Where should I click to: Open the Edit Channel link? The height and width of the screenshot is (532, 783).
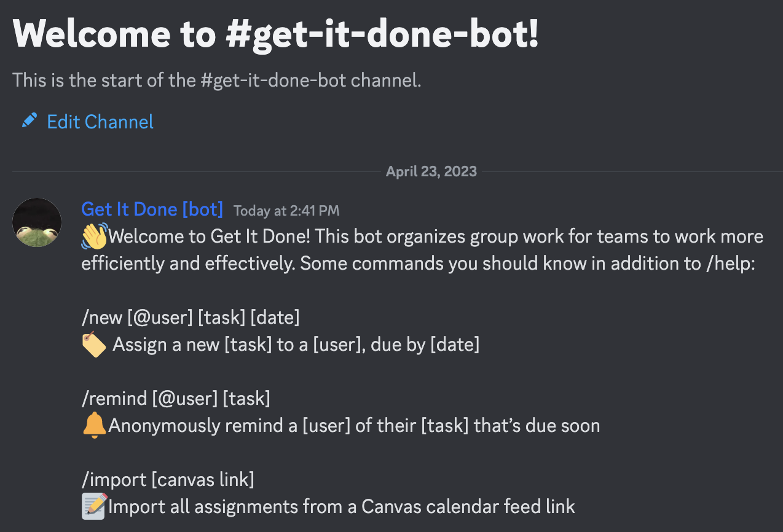click(x=100, y=122)
